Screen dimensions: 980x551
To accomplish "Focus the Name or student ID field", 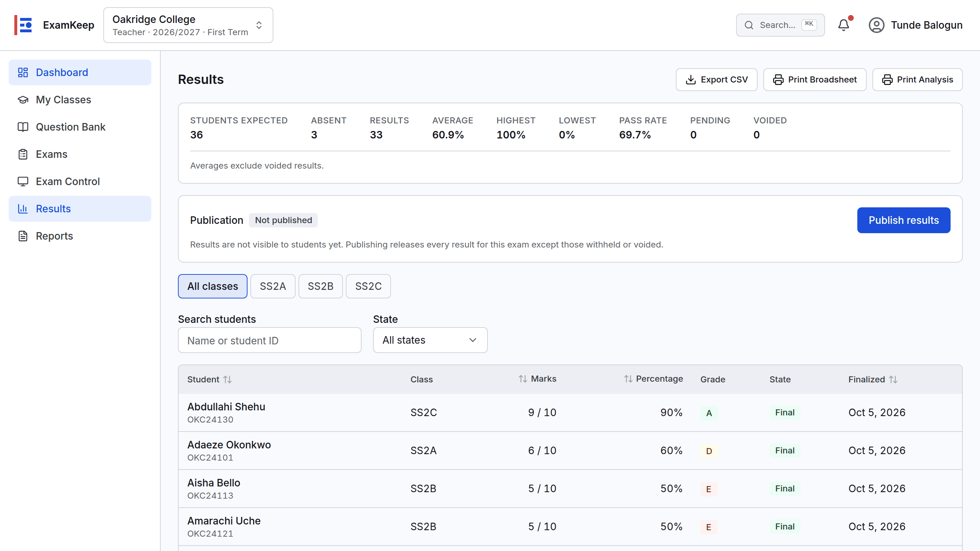I will 269,340.
